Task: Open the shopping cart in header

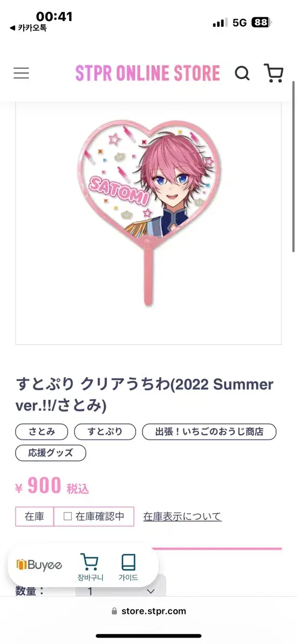Action: 273,73
